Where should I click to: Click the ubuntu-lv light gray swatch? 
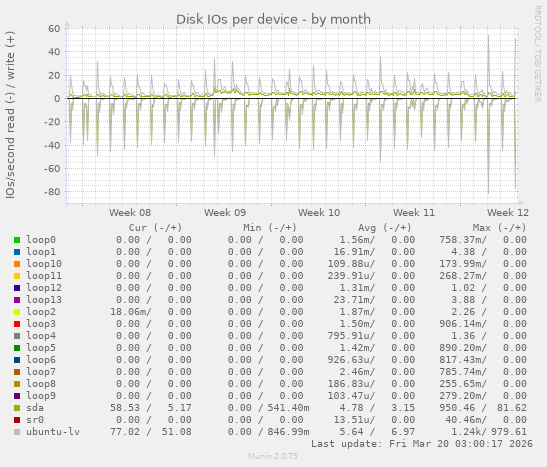(x=17, y=432)
